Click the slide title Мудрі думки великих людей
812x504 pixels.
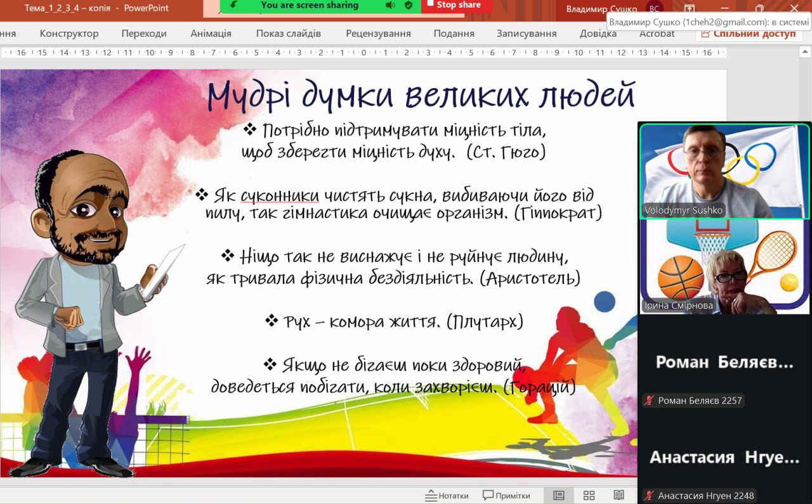click(x=421, y=96)
